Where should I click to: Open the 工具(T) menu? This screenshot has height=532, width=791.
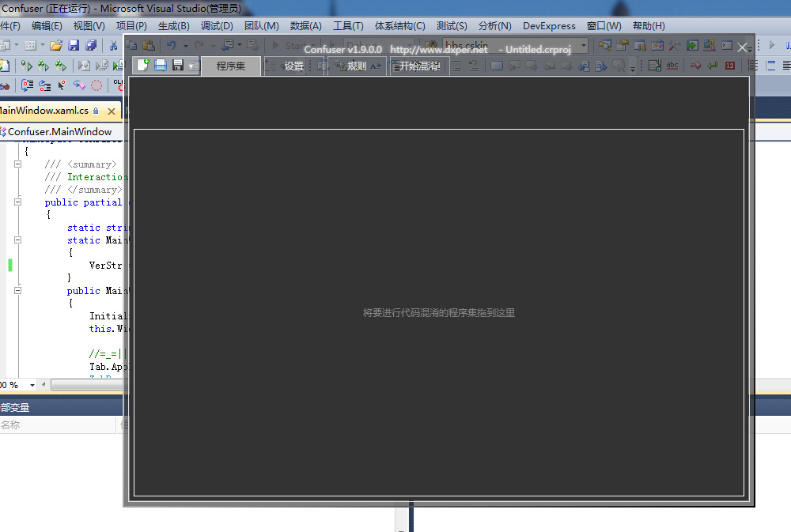coord(348,26)
